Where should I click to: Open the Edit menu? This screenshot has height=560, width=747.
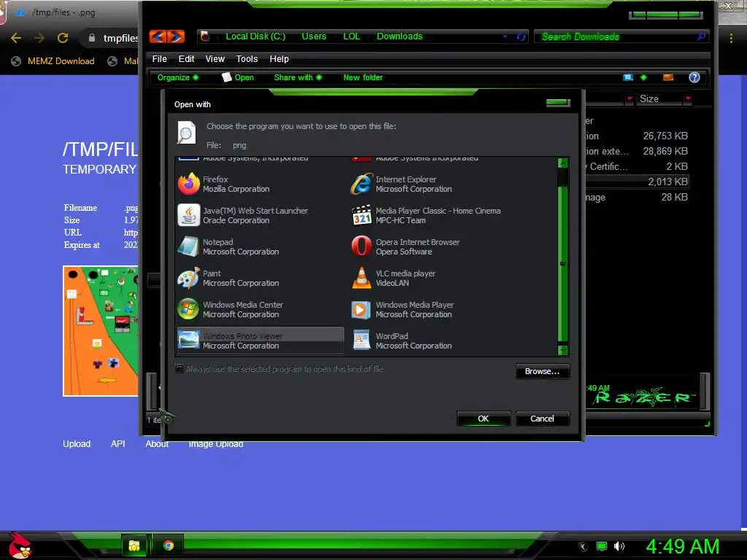tap(186, 59)
